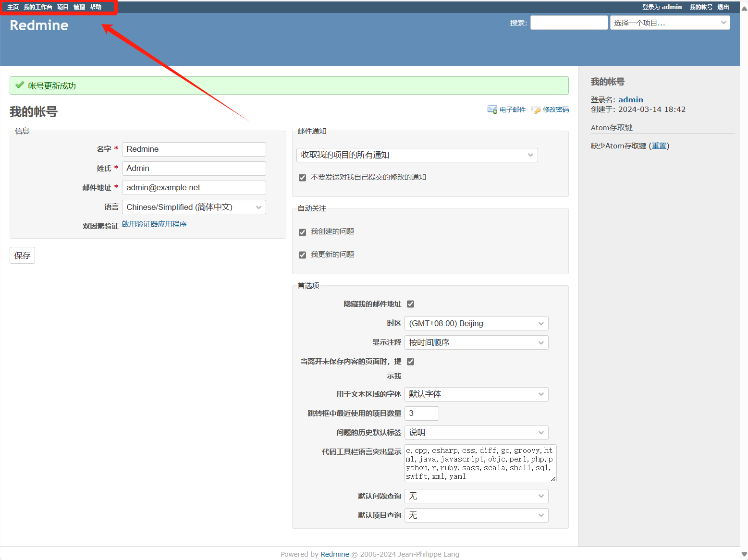Expand the time zone Beijing dropdown

(x=476, y=323)
